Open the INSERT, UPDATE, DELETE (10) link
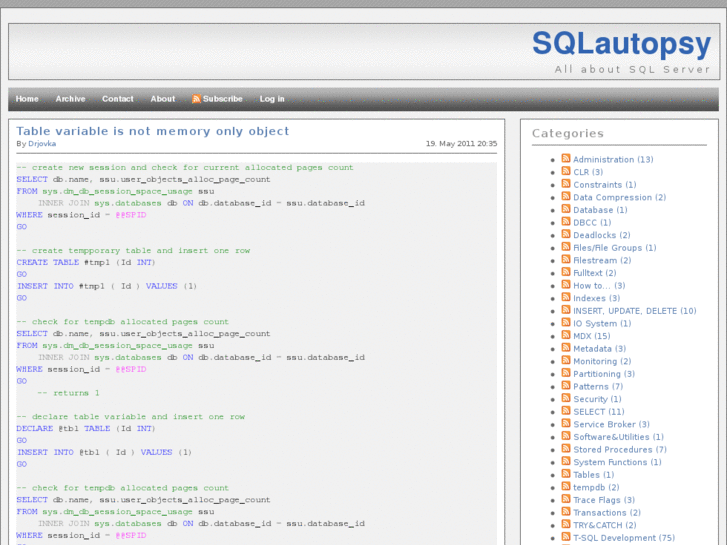727x545 pixels. tap(635, 311)
